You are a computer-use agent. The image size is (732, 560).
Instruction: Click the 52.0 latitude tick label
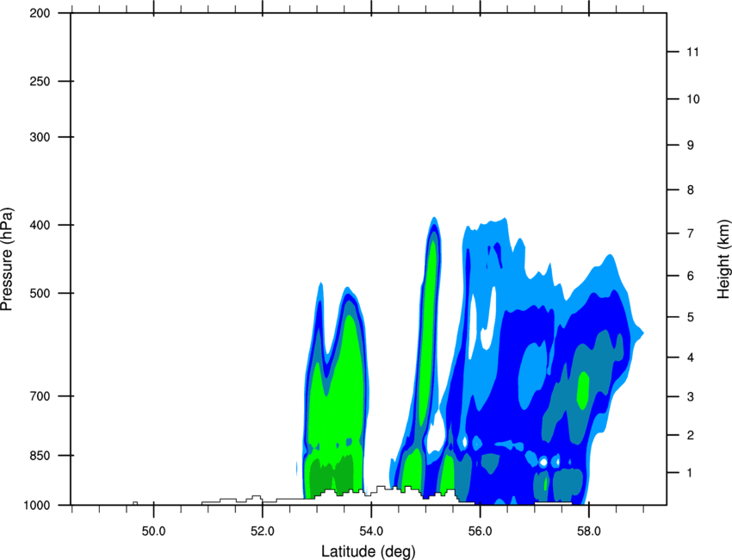pyautogui.click(x=263, y=532)
